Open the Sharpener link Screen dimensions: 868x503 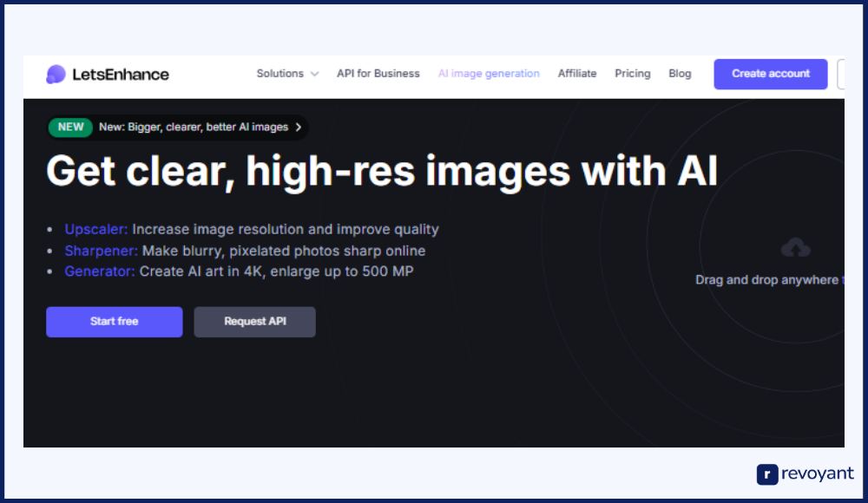pyautogui.click(x=101, y=251)
